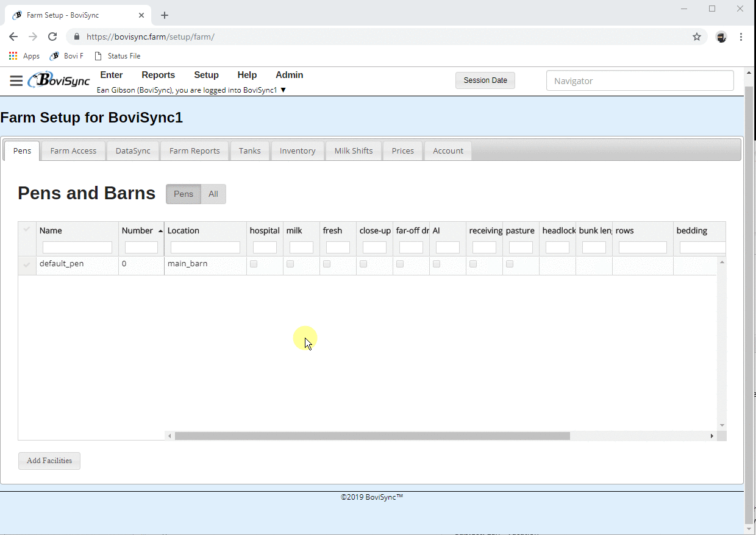
Task: Click the rows column filter field
Action: (643, 247)
